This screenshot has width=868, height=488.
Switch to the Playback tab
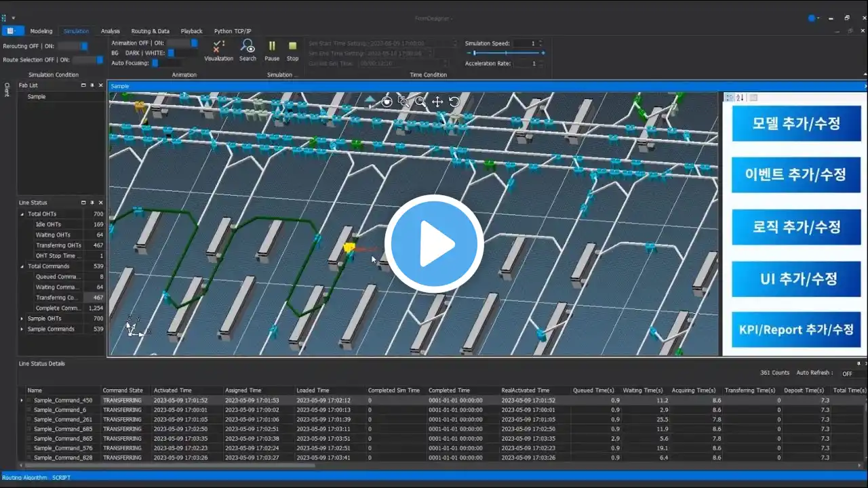pos(191,31)
